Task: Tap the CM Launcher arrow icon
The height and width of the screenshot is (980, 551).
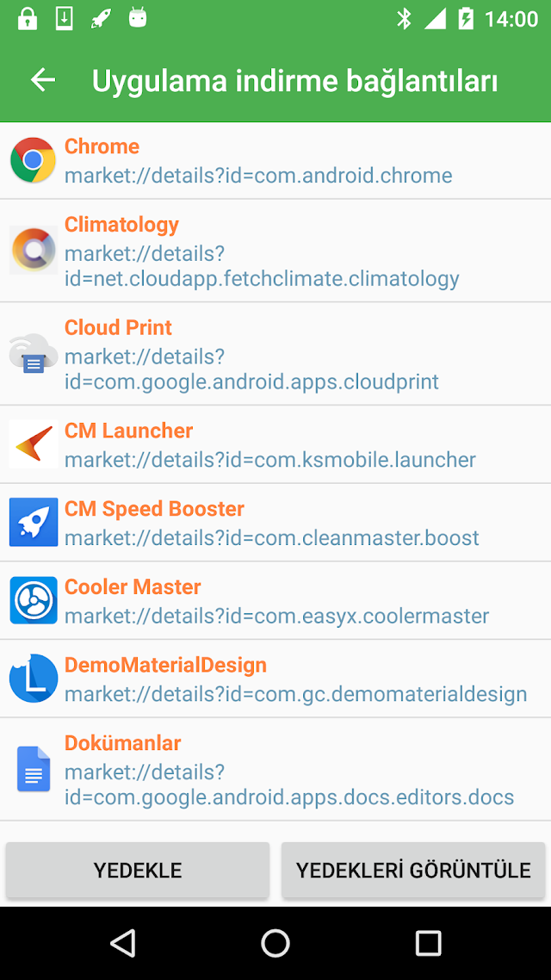Action: coord(33,443)
